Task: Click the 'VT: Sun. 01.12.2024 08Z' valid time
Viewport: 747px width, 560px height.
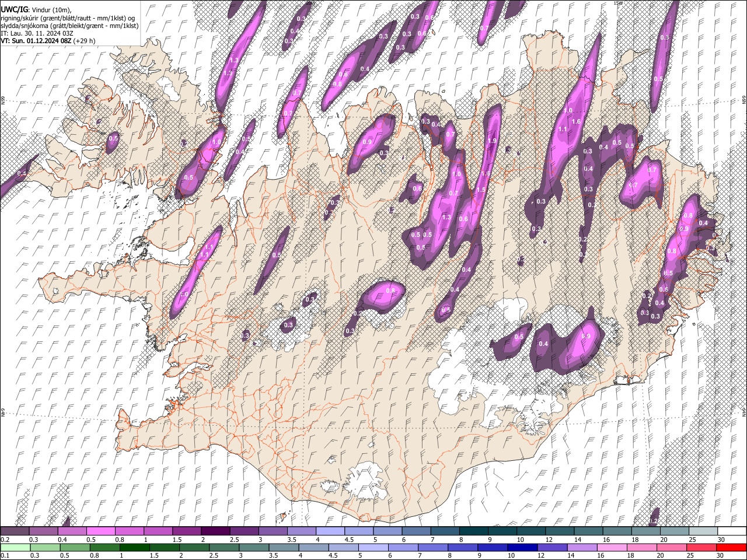Action: (36, 41)
